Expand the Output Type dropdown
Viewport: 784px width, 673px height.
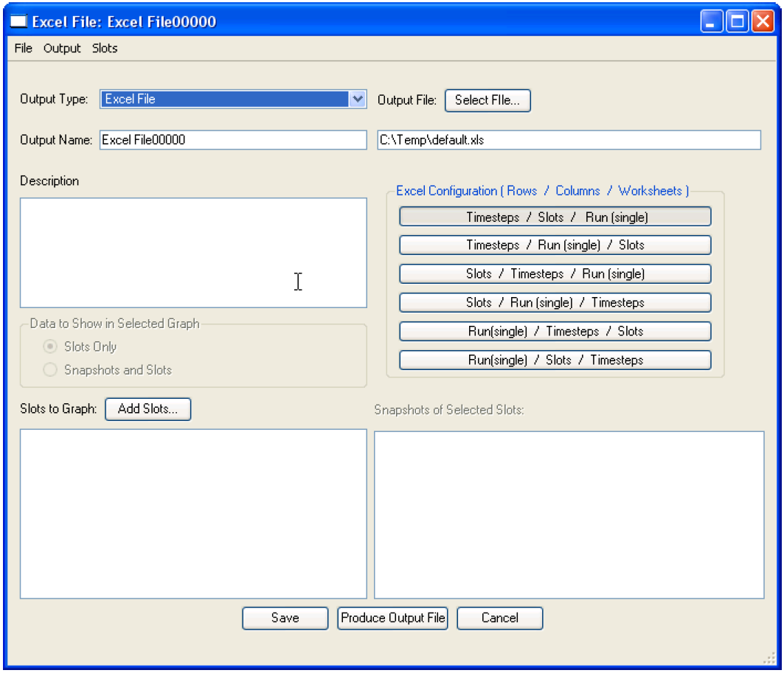[357, 100]
